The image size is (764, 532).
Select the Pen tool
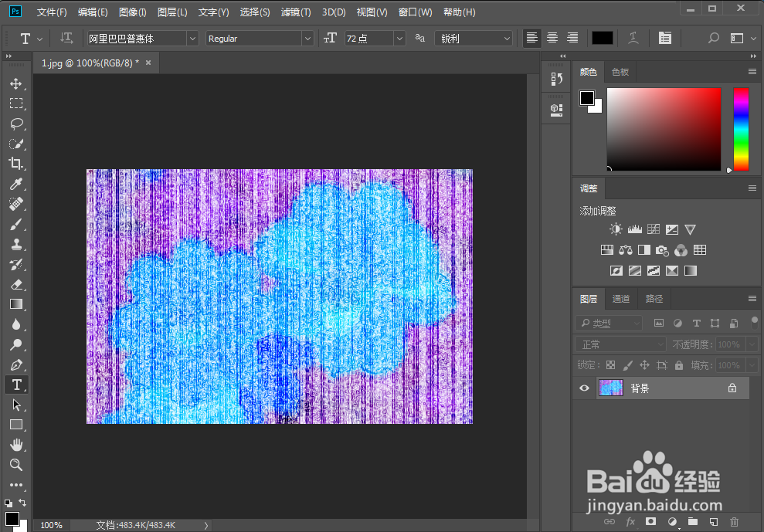[x=16, y=364]
